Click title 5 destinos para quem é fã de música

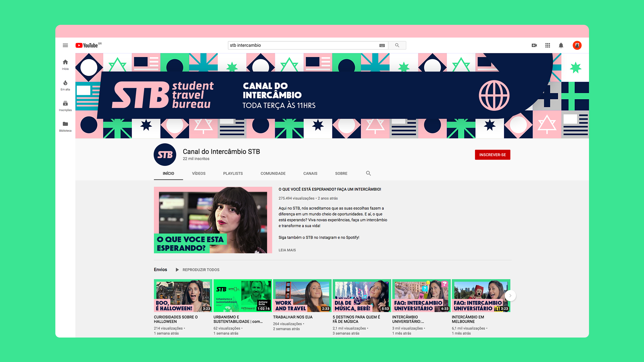[x=356, y=319]
